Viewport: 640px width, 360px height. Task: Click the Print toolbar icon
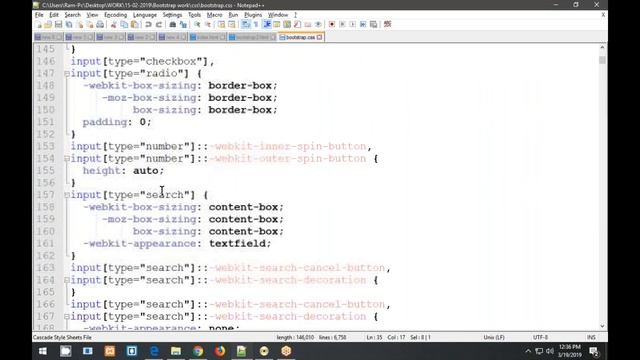tap(100, 24)
